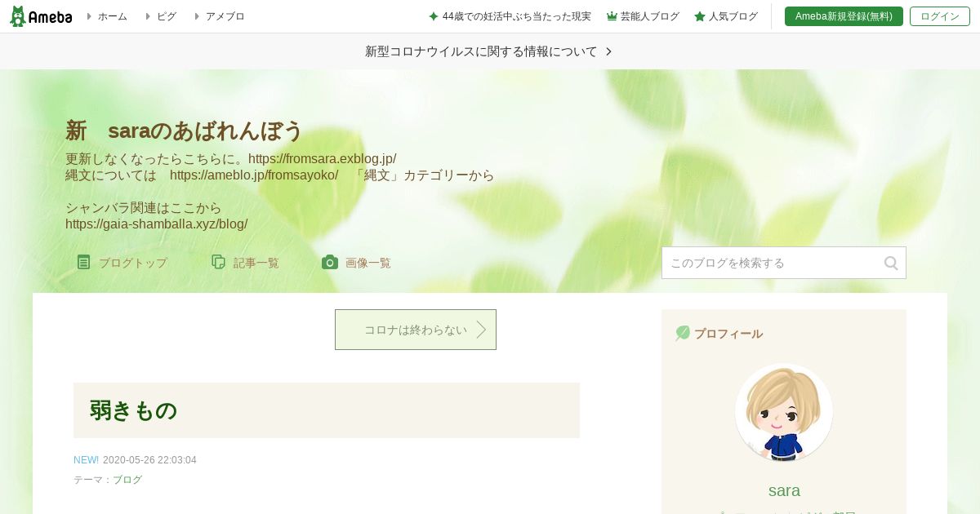Click chevron arrow after coronavirus notice
980x514 pixels.
[608, 51]
